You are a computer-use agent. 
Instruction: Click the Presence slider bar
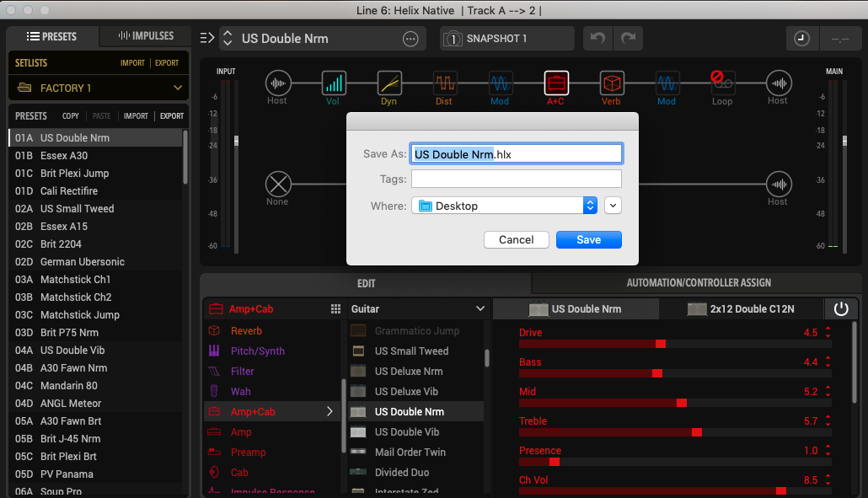[x=675, y=462]
